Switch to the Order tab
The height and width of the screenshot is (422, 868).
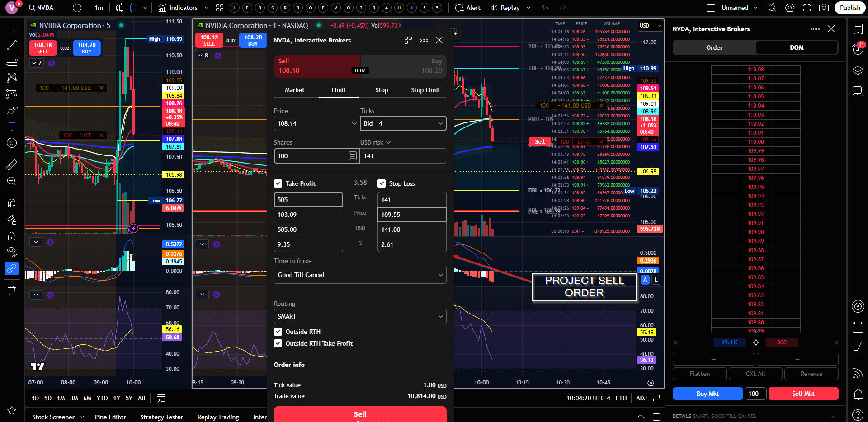[714, 47]
